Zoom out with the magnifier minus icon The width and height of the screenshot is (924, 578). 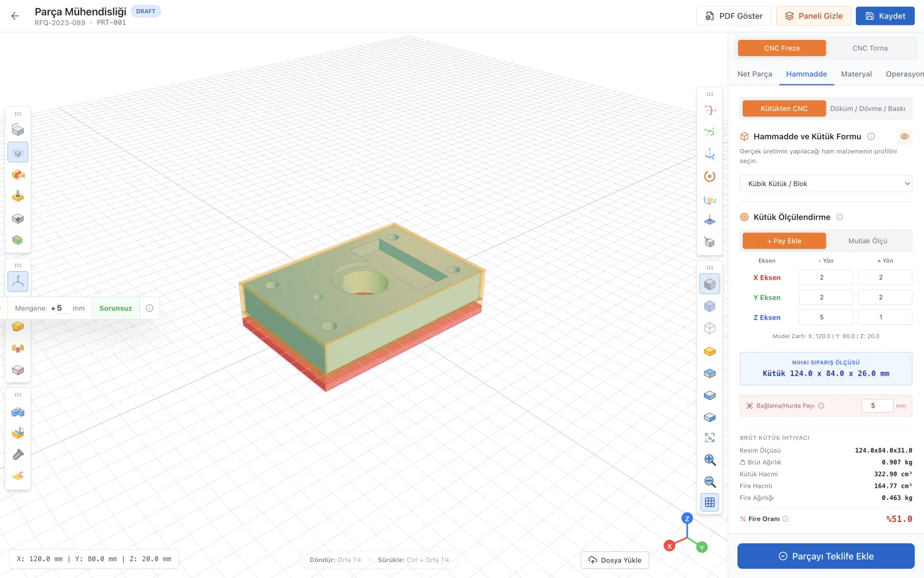[x=710, y=482]
